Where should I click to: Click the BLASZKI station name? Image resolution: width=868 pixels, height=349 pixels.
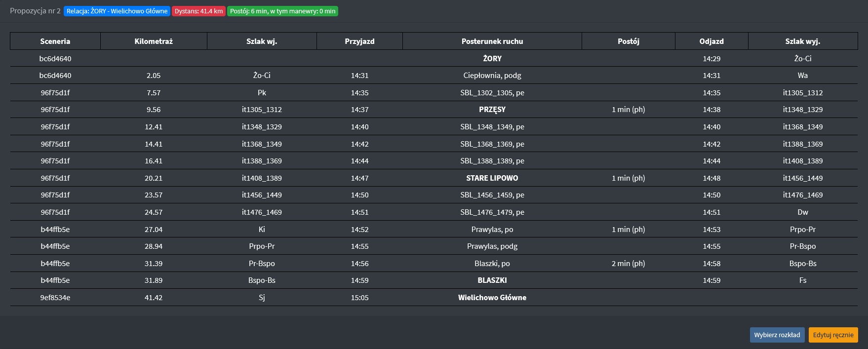492,280
